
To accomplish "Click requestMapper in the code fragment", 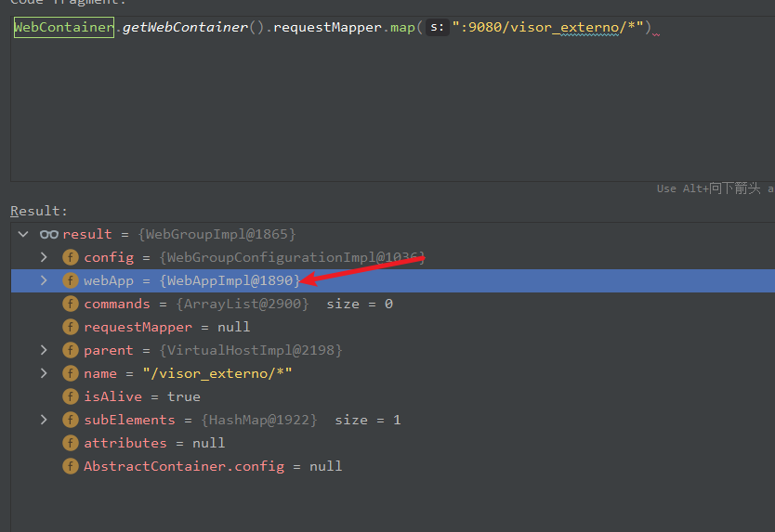I will [x=327, y=27].
